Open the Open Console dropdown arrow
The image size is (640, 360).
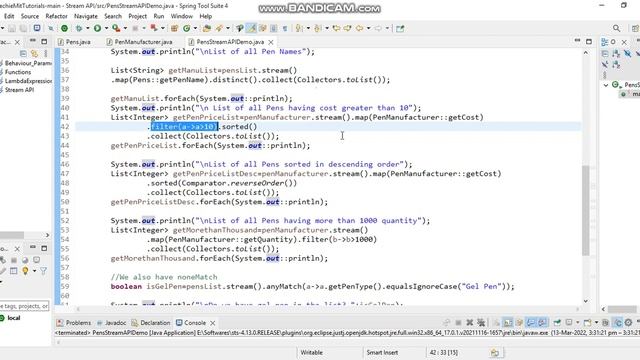point(597,322)
